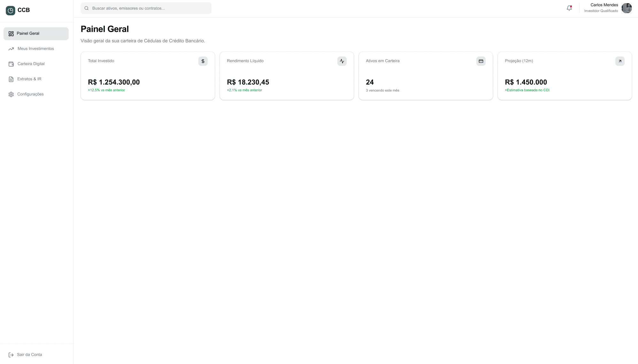Click the search bar for ativos
The height and width of the screenshot is (364, 638).
[x=146, y=8]
